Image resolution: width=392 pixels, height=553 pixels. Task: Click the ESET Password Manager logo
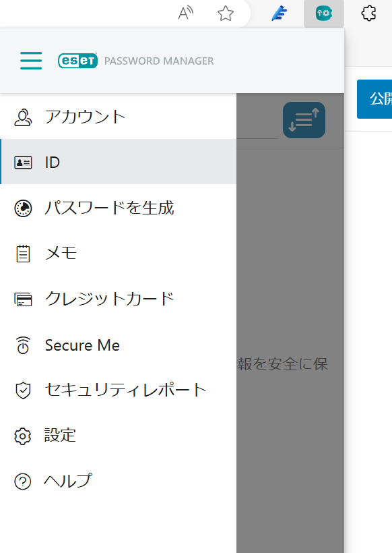[77, 61]
